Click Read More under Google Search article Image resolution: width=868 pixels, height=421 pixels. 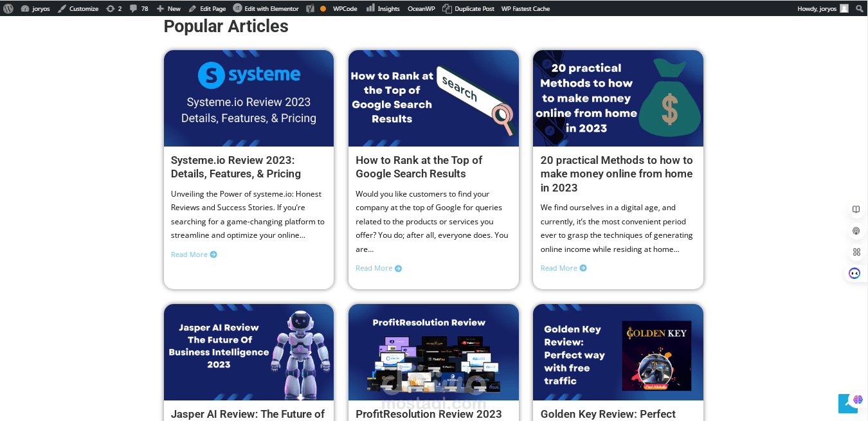coord(379,268)
